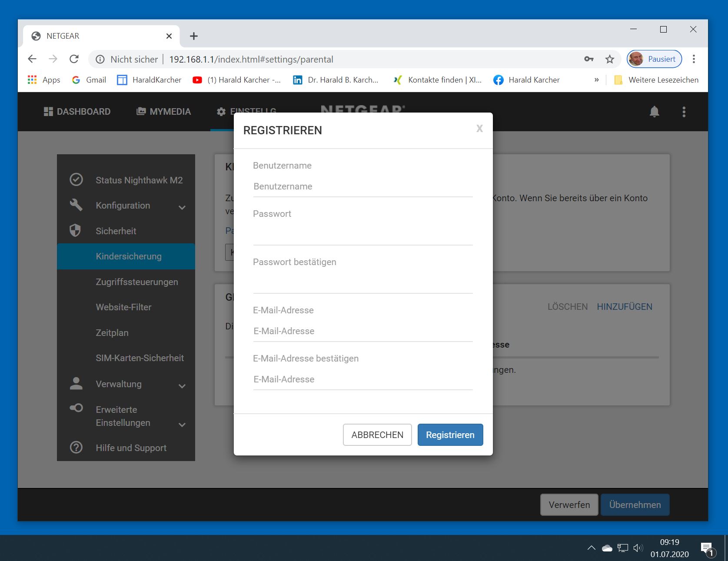Click the Benutzername input field

(x=362, y=187)
